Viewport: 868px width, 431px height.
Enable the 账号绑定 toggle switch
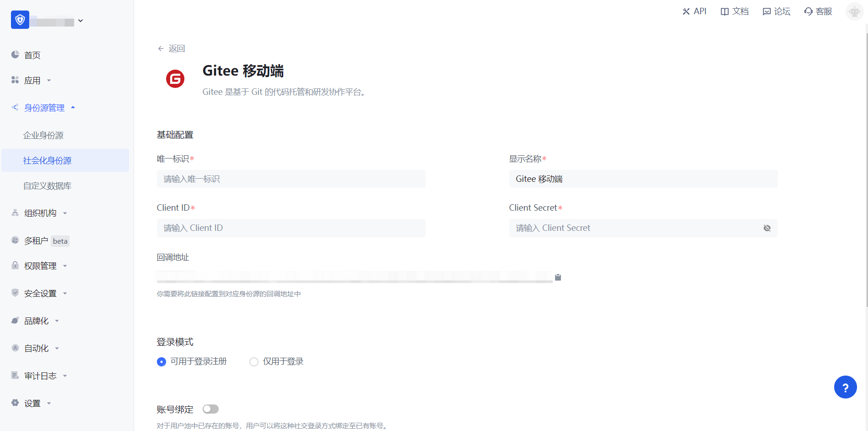tap(210, 409)
